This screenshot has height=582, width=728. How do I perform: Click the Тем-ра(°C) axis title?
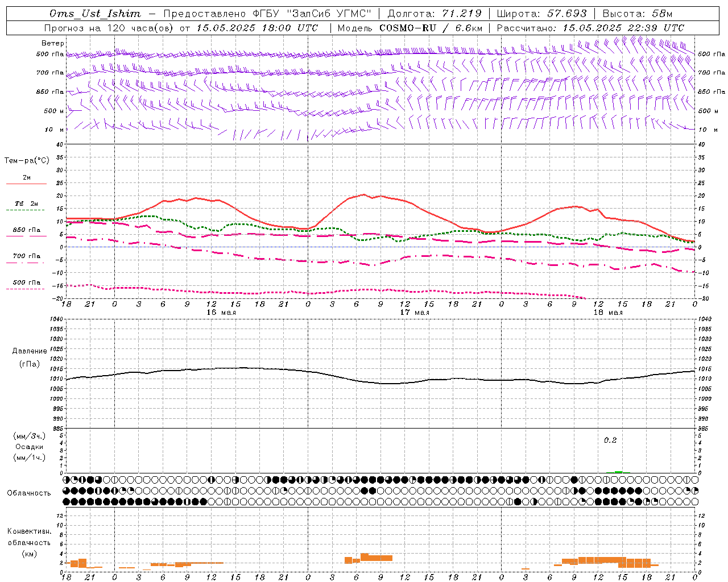point(27,161)
